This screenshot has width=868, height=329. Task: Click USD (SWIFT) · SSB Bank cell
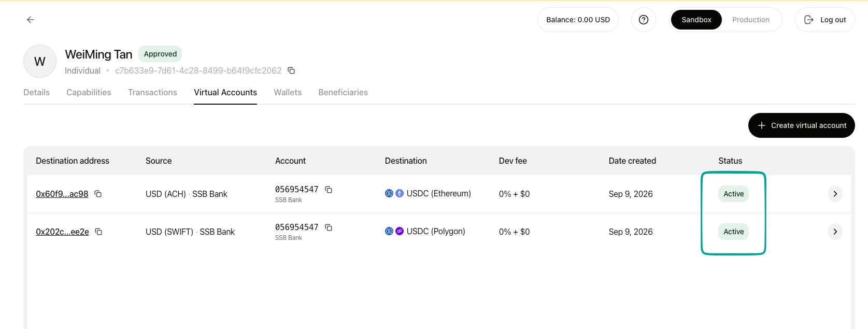(190, 232)
